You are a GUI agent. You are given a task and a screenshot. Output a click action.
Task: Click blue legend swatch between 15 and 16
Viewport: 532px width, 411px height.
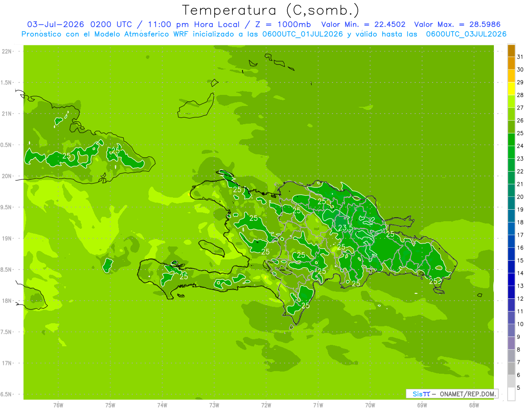coord(511,254)
